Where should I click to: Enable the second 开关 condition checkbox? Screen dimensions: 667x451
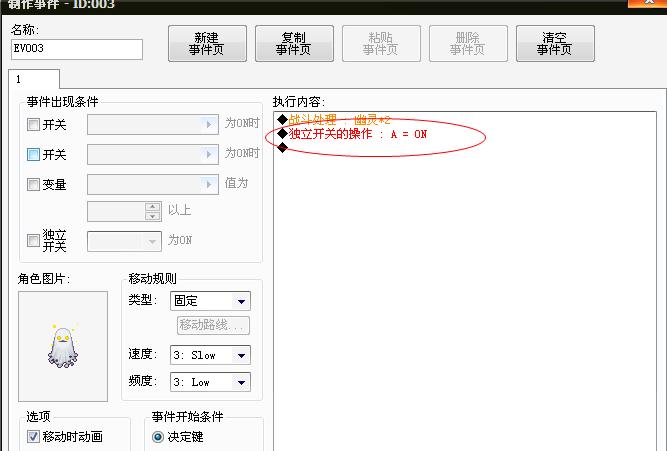[33, 154]
